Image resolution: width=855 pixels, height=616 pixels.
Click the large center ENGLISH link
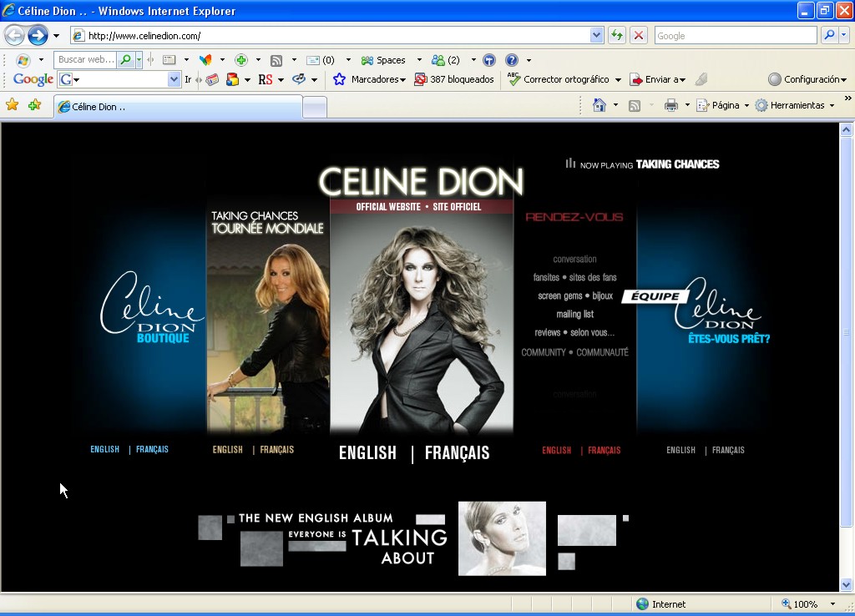[367, 453]
